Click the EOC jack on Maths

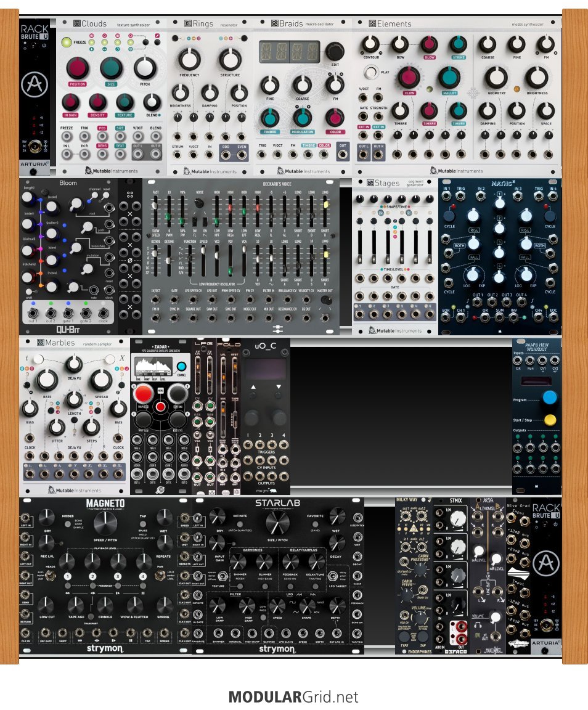pyautogui.click(x=553, y=317)
